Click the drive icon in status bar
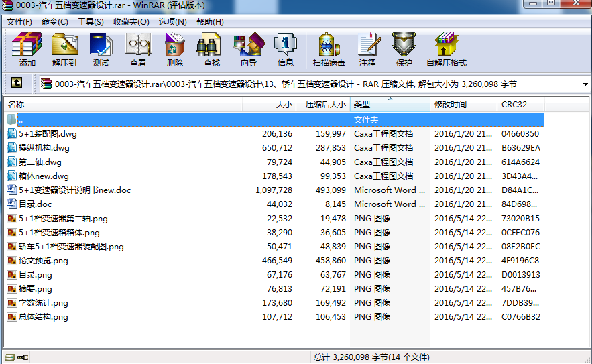 [x=10, y=357]
